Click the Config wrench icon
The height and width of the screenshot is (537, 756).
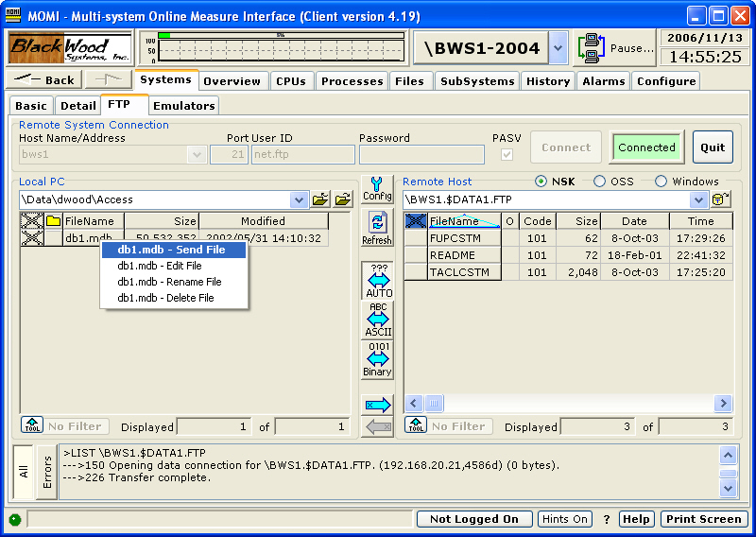[x=377, y=189]
